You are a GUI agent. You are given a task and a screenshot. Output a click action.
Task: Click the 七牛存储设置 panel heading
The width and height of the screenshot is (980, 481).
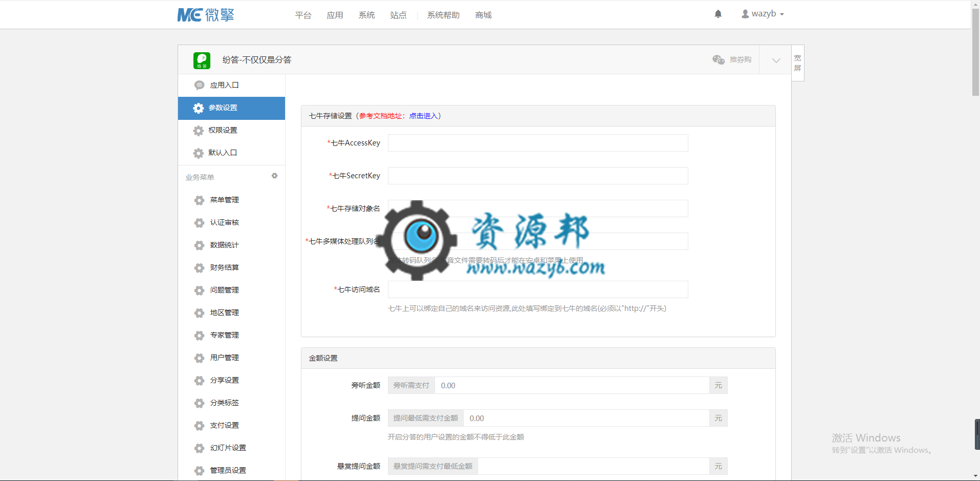538,116
